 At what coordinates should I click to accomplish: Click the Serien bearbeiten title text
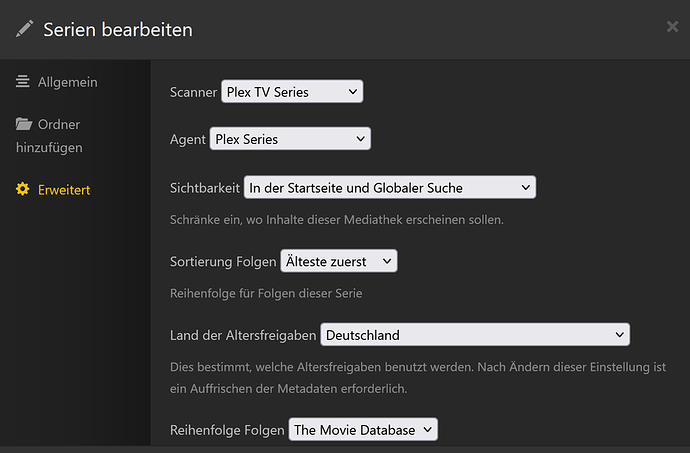pos(117,29)
